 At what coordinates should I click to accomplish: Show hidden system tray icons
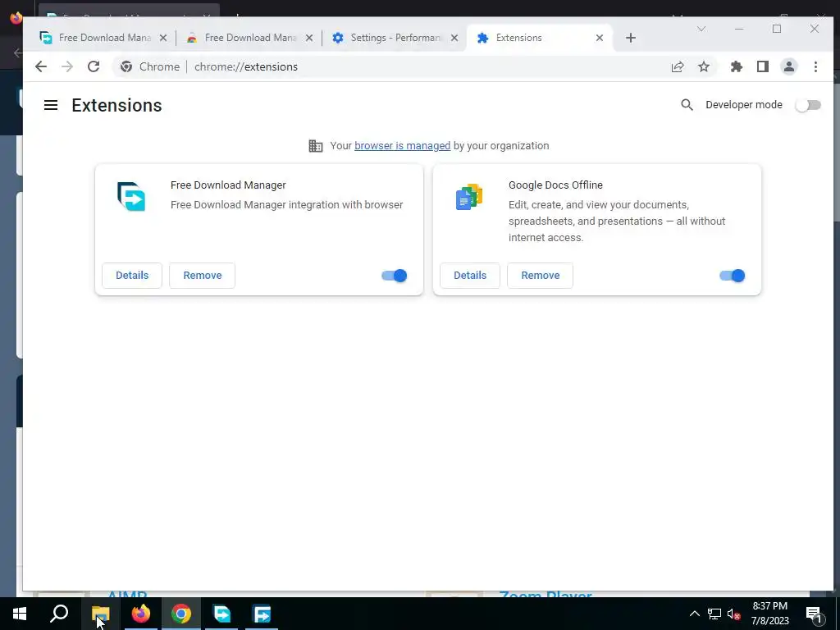tap(694, 614)
